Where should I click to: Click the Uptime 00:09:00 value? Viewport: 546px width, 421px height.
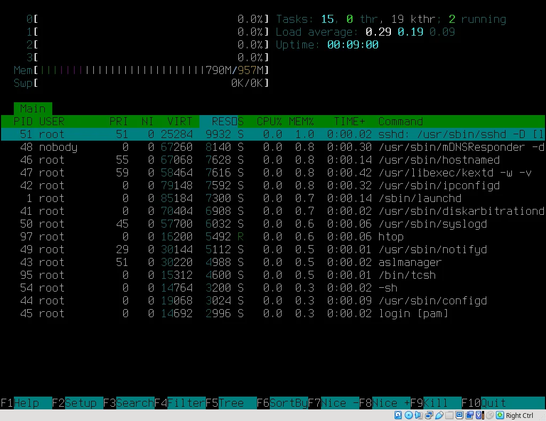[352, 45]
